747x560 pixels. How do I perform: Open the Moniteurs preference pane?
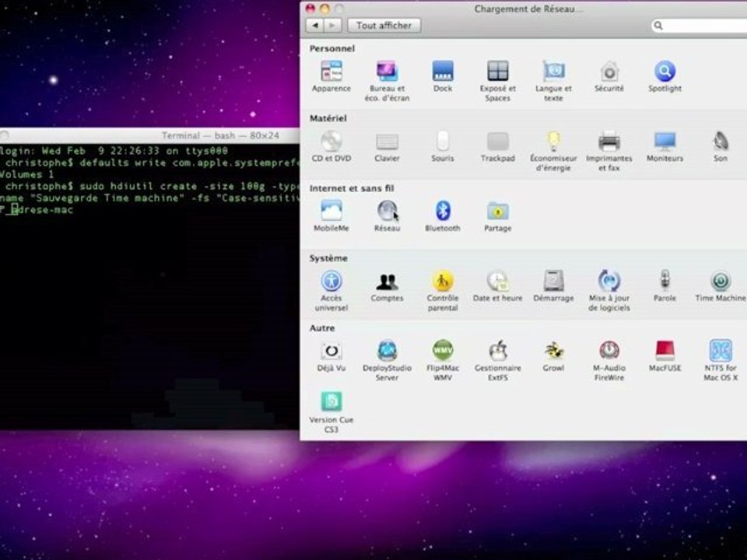[x=665, y=146]
